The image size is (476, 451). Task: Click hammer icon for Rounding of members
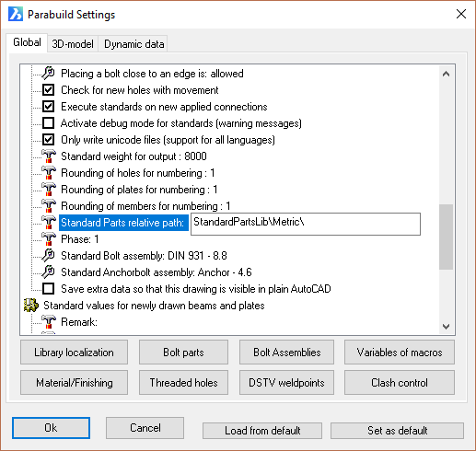[x=49, y=206]
